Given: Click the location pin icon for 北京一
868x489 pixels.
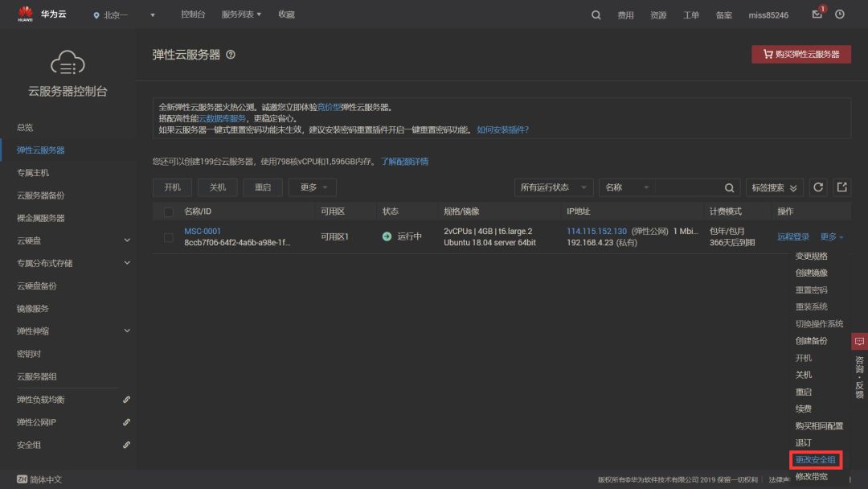Looking at the screenshot, I should click(x=96, y=15).
